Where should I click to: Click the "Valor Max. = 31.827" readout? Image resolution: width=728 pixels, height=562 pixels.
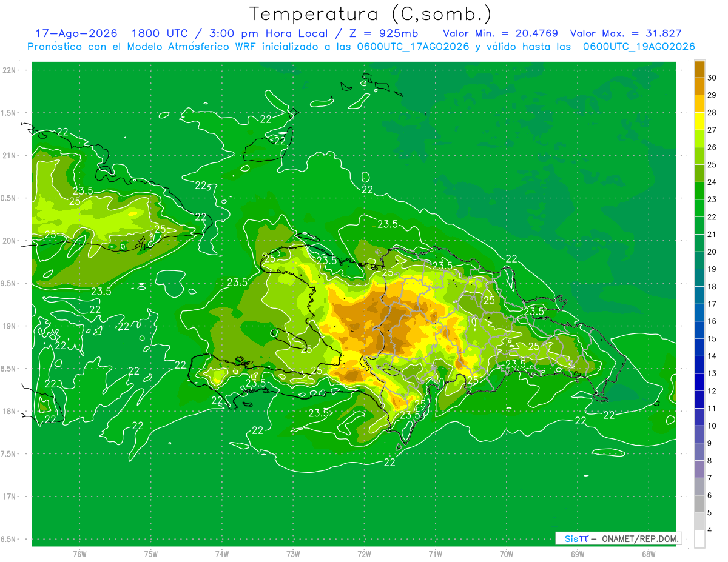tap(626, 33)
